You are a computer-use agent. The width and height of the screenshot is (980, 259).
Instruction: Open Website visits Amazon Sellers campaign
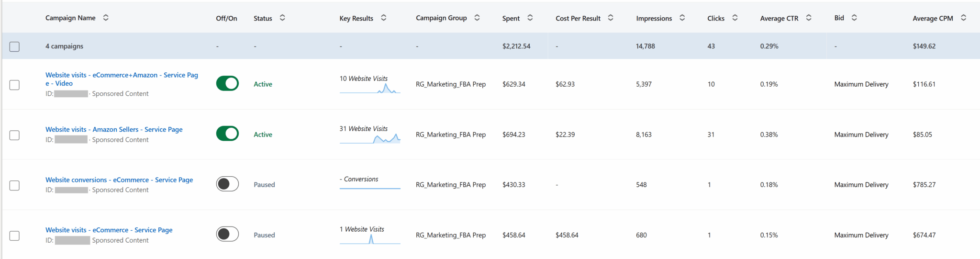pos(114,129)
